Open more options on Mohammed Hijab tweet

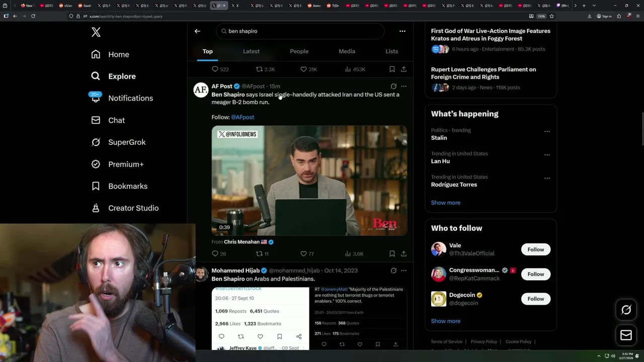(x=404, y=270)
